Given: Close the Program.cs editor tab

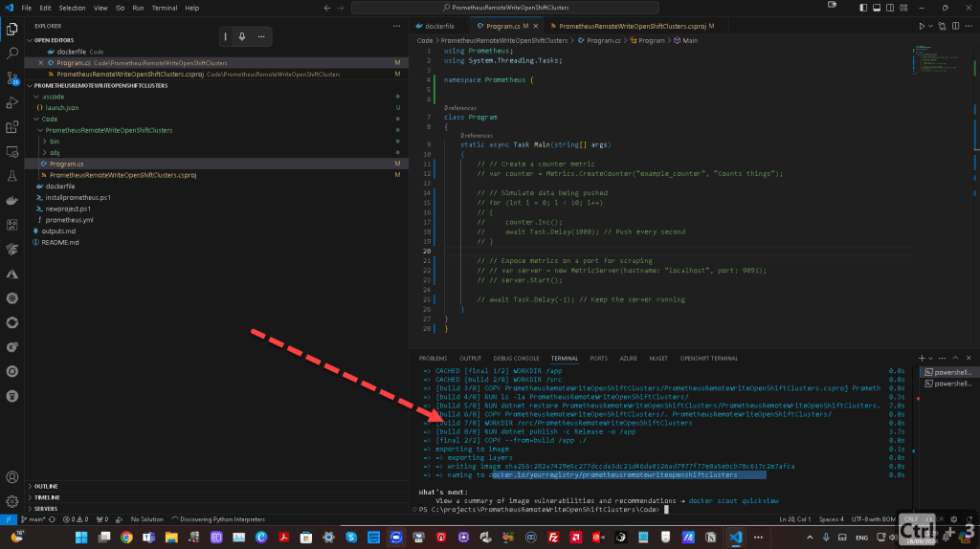Looking at the screenshot, I should [x=536, y=26].
